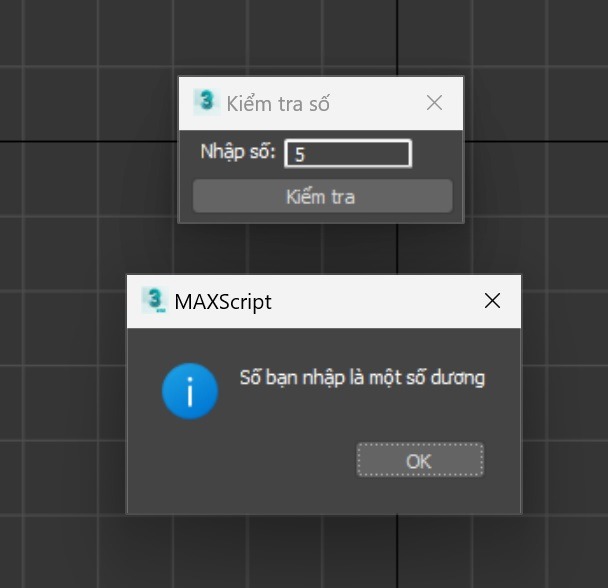Focus the Nhập số input field
Viewport: 608px width, 588px height.
(x=347, y=154)
